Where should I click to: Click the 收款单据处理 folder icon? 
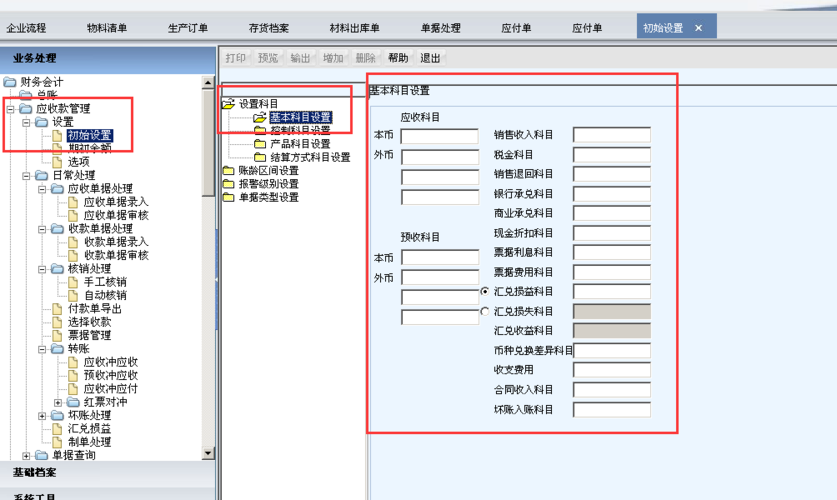(x=57, y=228)
